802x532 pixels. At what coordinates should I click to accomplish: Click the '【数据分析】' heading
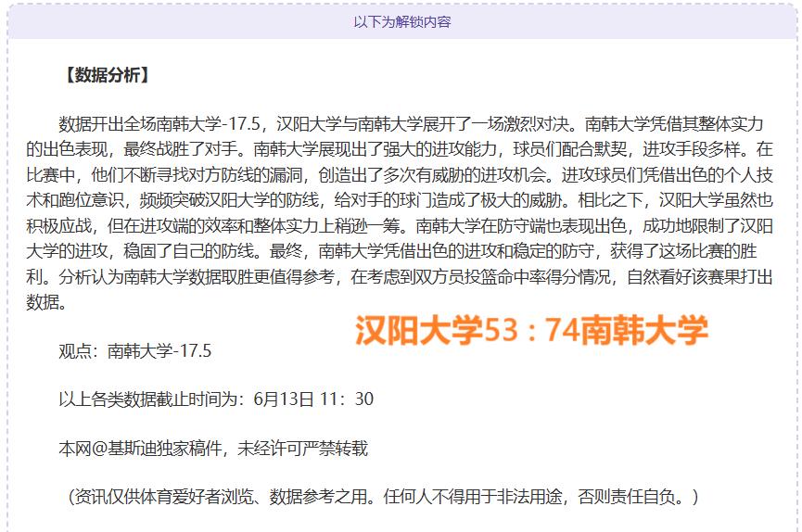tap(107, 75)
